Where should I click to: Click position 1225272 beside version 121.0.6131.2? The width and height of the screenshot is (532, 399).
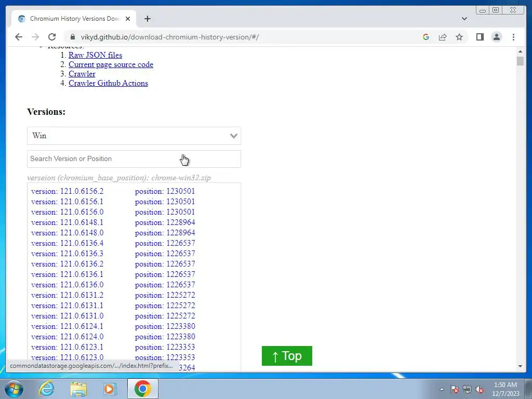(x=165, y=295)
